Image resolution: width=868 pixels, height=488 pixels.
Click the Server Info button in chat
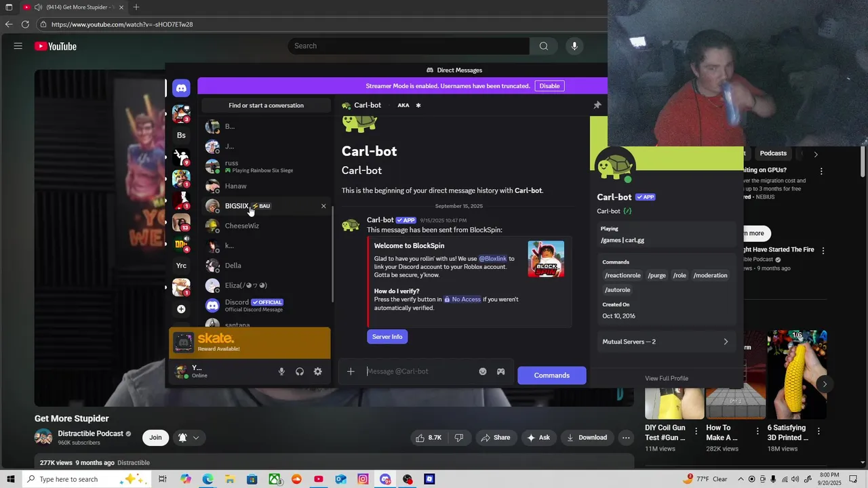(387, 337)
